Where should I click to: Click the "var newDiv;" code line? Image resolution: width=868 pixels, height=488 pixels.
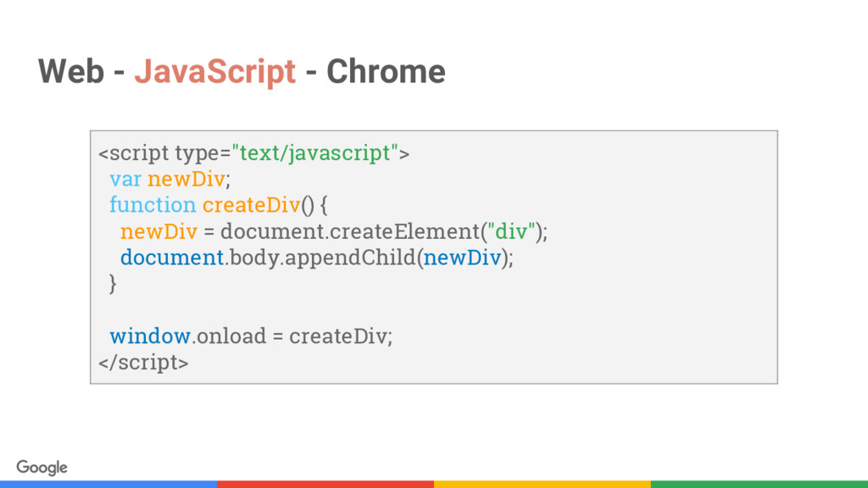(x=170, y=180)
